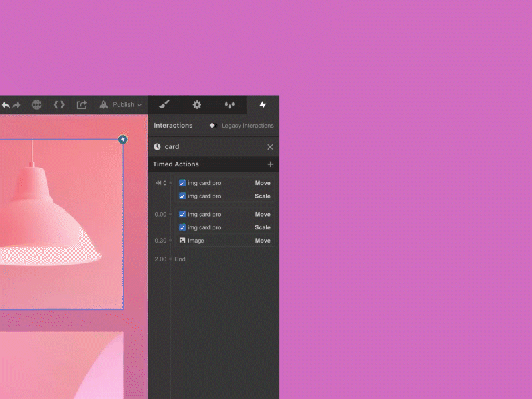Switch to the Interactions lightning bolt panel
532x399 pixels.
(x=263, y=104)
